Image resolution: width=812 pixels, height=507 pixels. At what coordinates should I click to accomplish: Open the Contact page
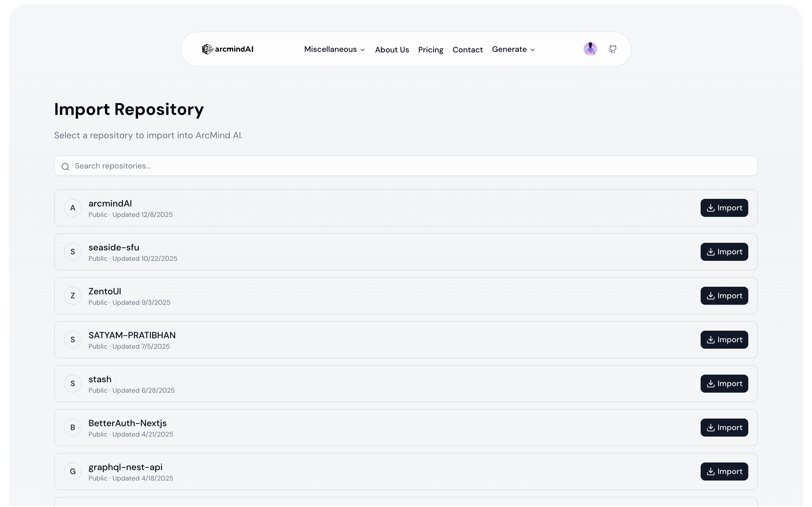click(468, 49)
